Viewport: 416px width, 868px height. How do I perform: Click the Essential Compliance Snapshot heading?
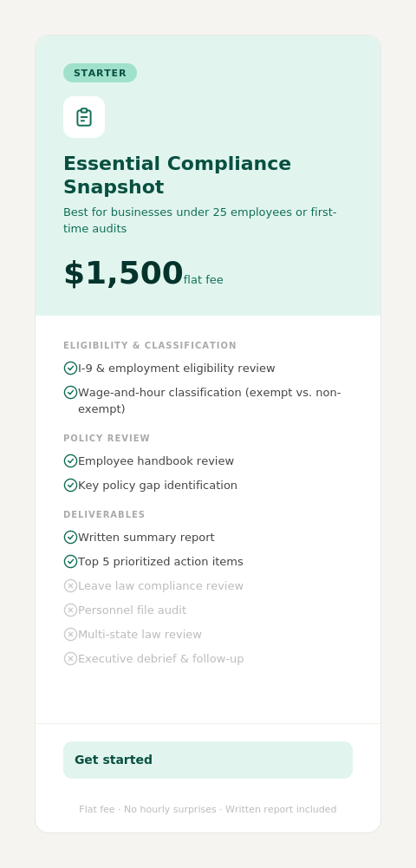coord(177,175)
